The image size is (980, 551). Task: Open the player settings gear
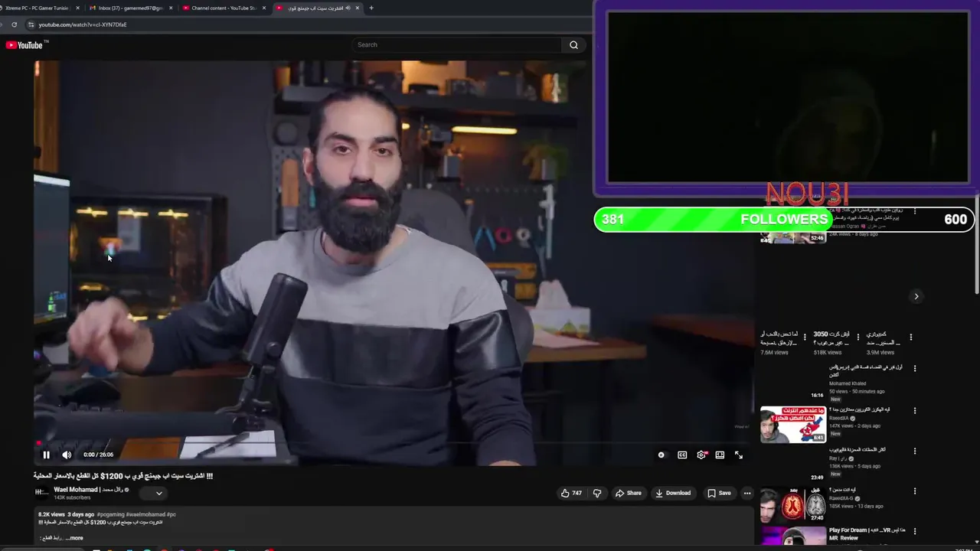(701, 455)
